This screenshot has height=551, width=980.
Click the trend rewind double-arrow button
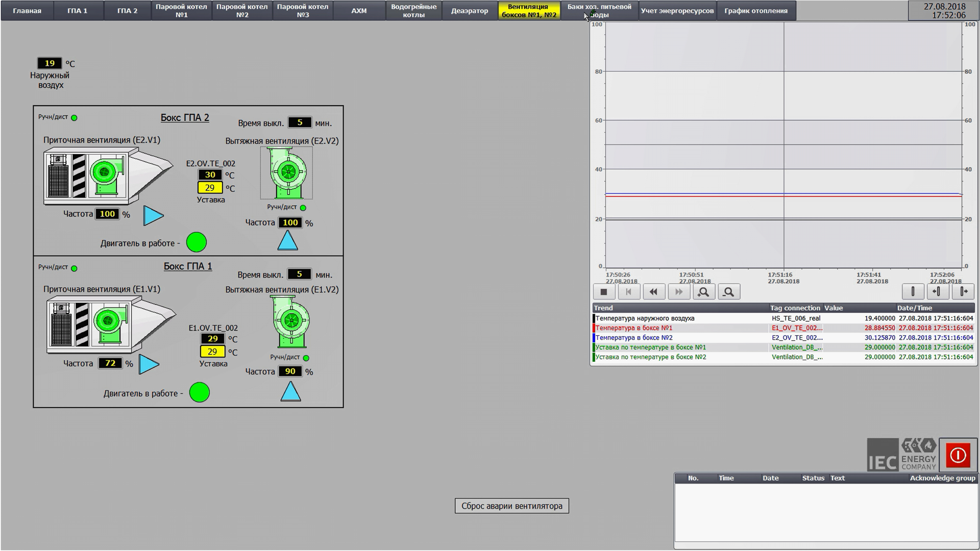click(x=653, y=292)
